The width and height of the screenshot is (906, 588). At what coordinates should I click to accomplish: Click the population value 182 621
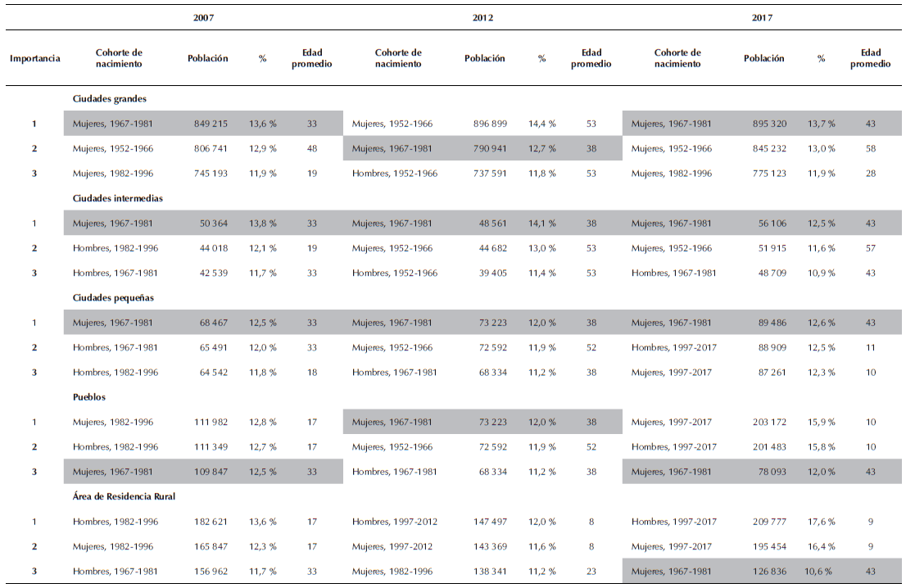coord(211,522)
